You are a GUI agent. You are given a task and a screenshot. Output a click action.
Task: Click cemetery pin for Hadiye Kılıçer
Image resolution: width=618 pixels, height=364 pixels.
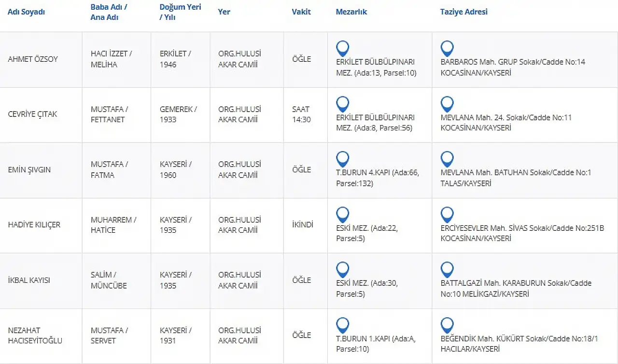coord(342,214)
